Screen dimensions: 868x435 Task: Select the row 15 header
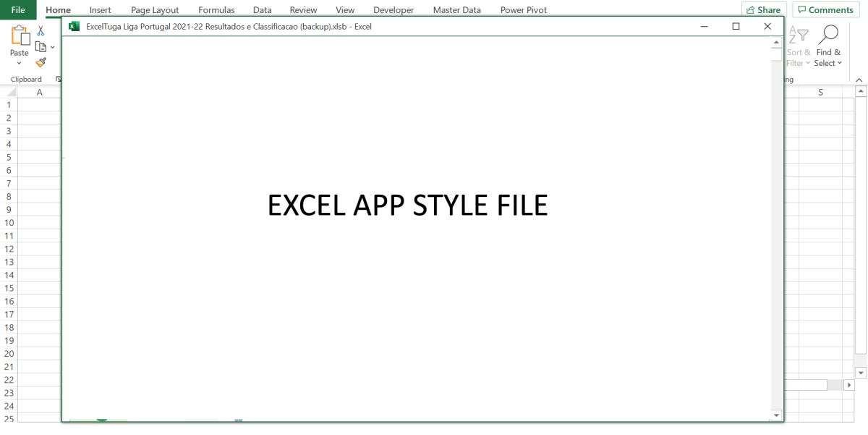(x=9, y=288)
